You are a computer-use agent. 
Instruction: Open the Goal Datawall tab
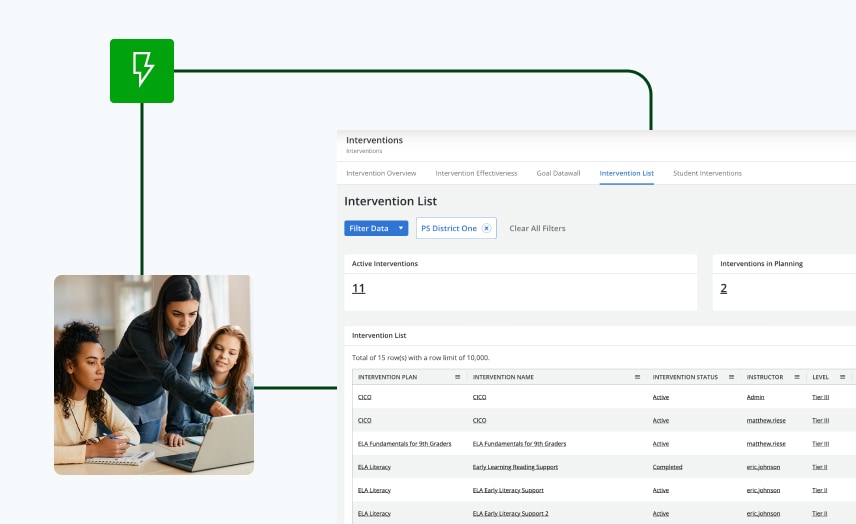tap(558, 173)
